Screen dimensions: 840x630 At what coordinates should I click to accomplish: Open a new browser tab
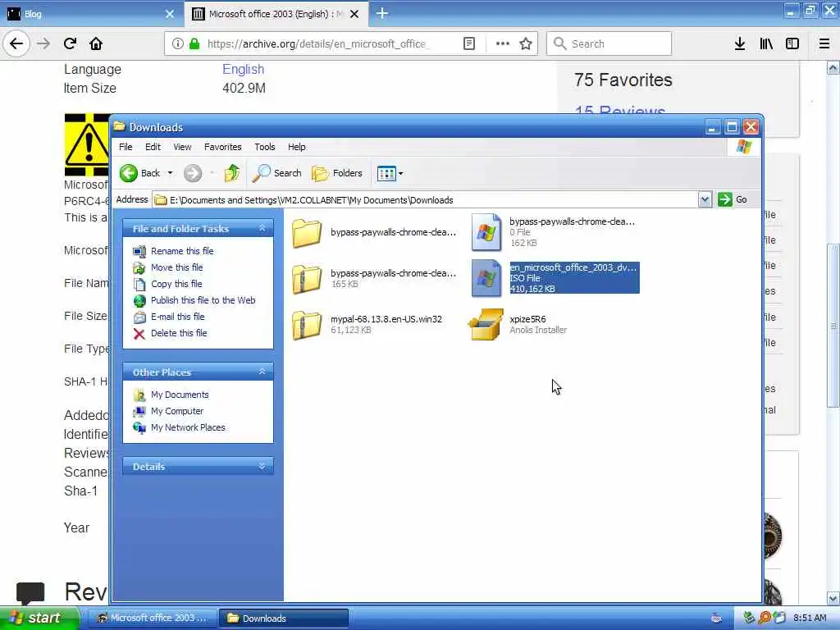tap(382, 13)
